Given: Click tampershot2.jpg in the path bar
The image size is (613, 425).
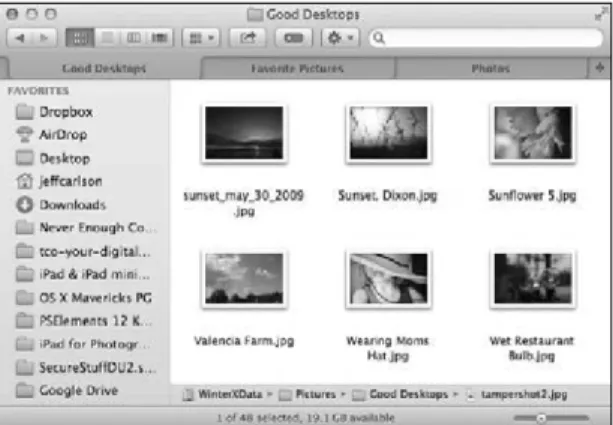Looking at the screenshot, I should click(517, 395).
